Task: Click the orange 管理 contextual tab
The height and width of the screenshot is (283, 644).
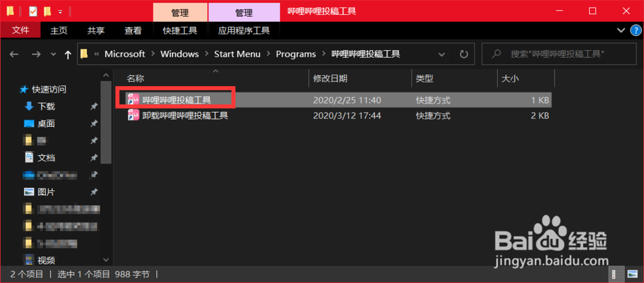Action: pos(180,13)
